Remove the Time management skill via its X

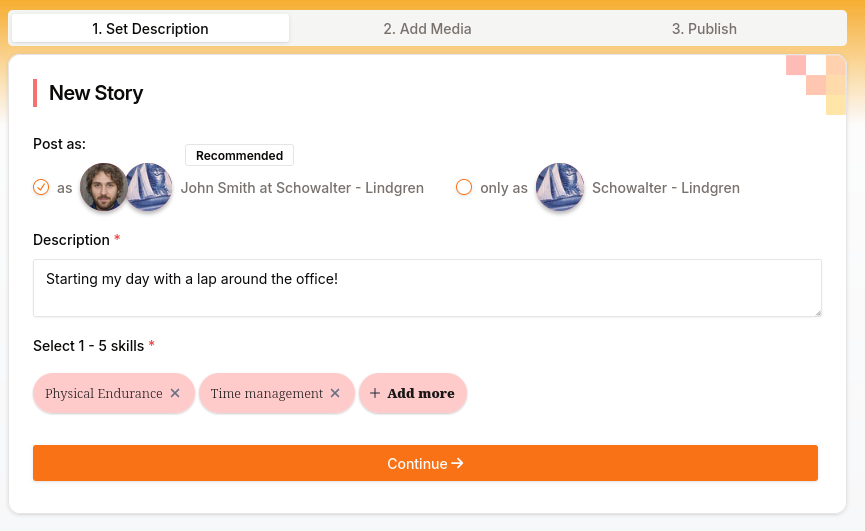335,394
